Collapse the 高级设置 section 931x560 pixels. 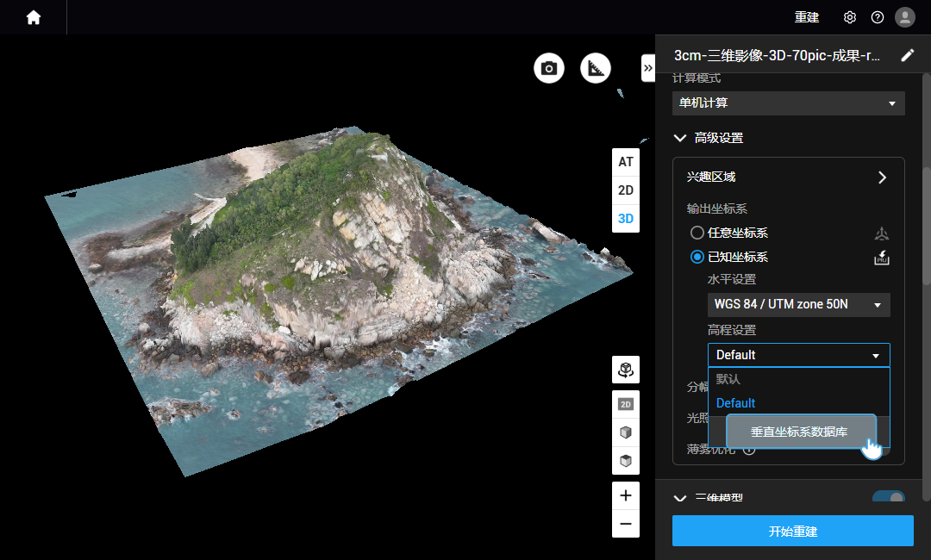[680, 138]
